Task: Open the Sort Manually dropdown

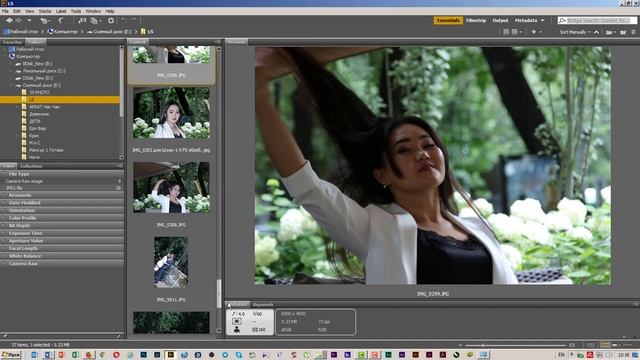Action: (x=575, y=32)
